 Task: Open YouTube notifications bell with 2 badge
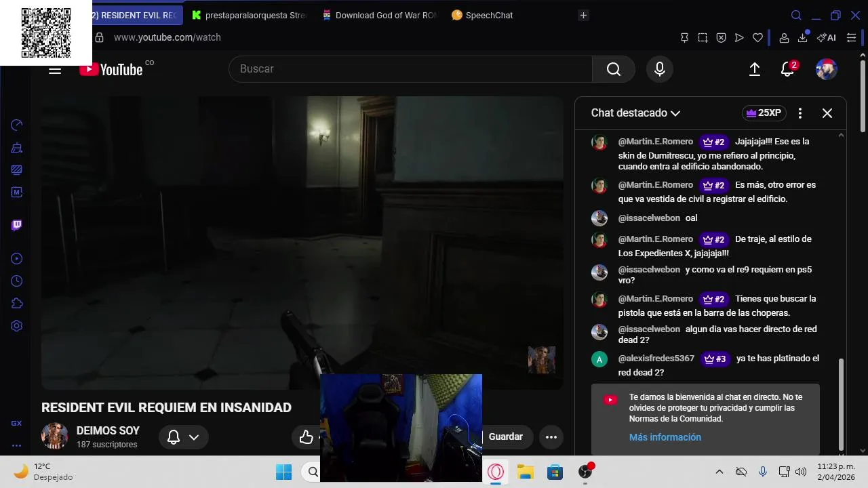(788, 68)
